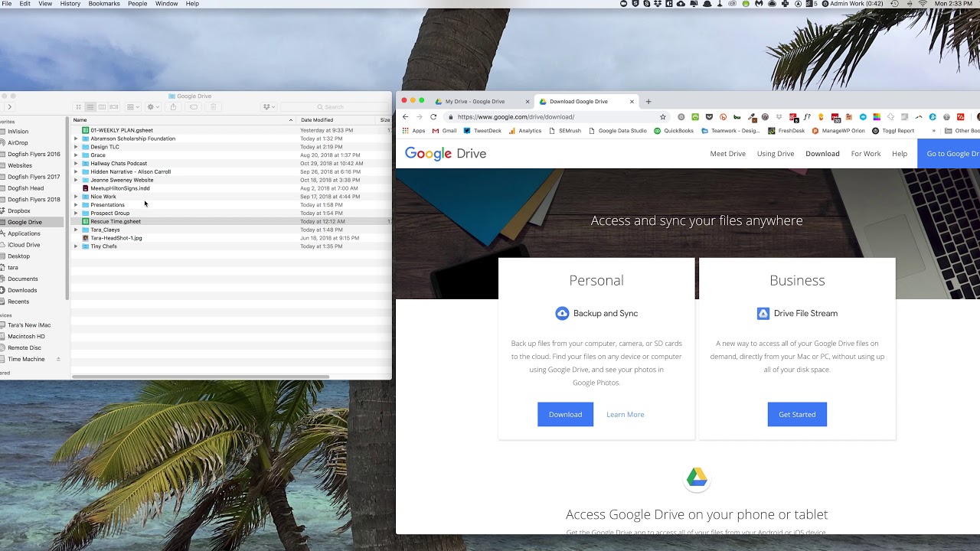Open Applications in Finder sidebar
980x551 pixels.
tap(24, 233)
